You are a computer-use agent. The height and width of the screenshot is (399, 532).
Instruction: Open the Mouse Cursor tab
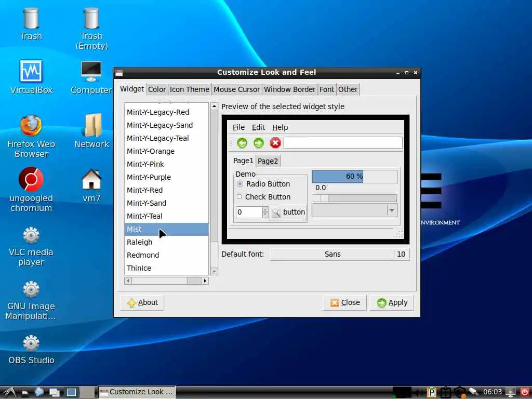[236, 89]
